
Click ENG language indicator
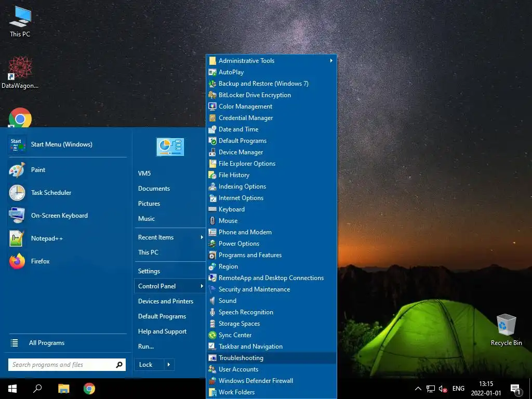coord(458,389)
